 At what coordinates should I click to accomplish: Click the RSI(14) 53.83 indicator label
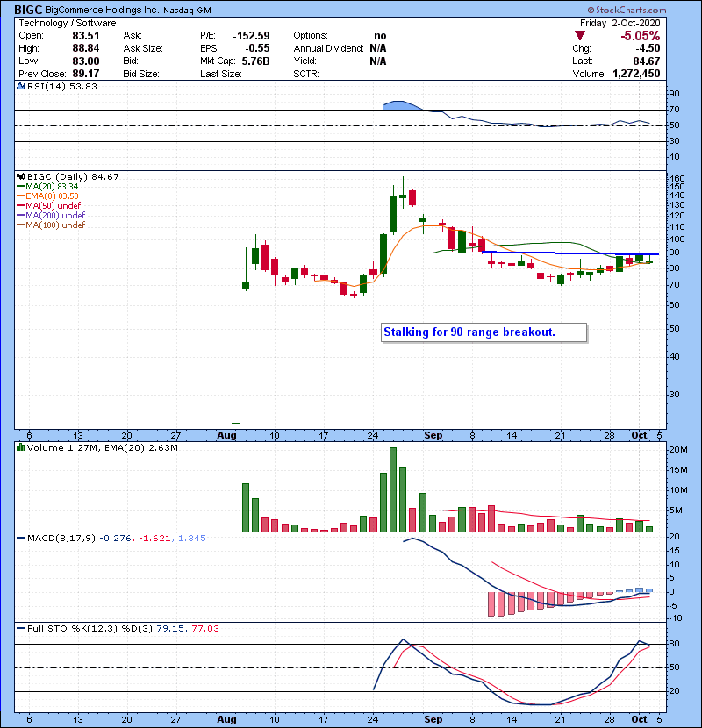[x=61, y=86]
